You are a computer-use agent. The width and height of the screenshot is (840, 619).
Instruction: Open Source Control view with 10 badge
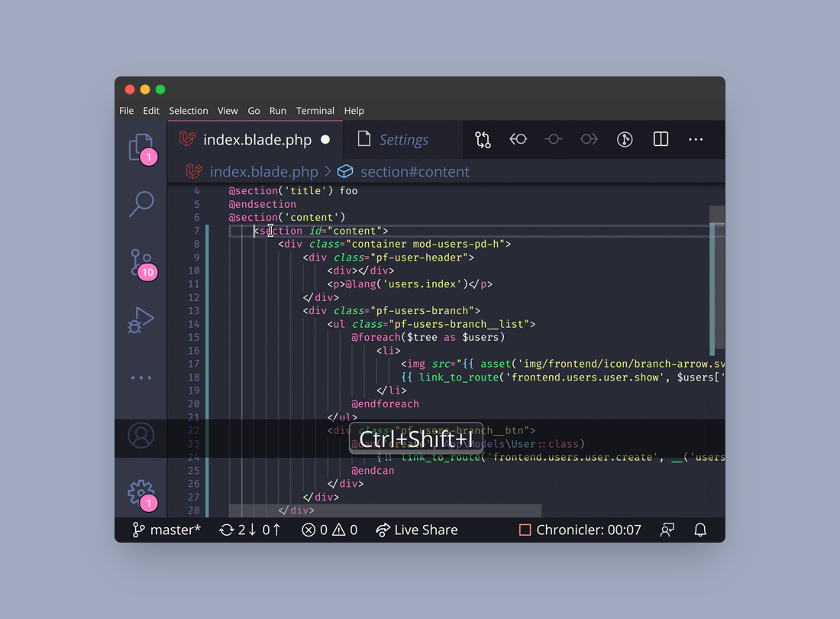pos(141,263)
